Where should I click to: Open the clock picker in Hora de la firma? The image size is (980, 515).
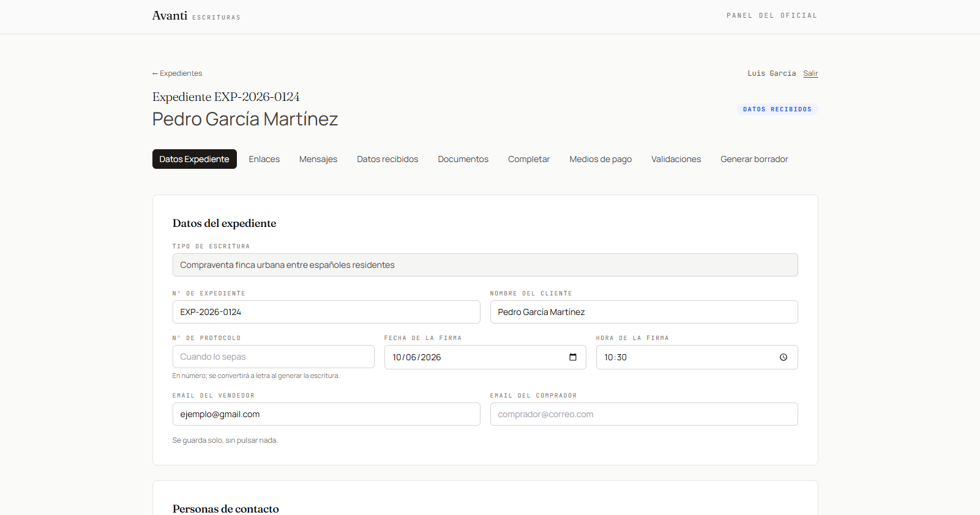pyautogui.click(x=784, y=357)
